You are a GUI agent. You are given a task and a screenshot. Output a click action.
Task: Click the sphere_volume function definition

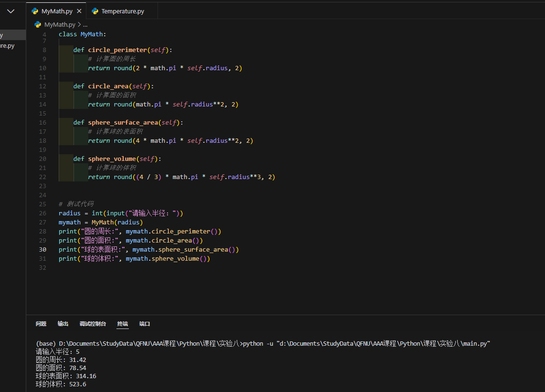click(x=117, y=159)
